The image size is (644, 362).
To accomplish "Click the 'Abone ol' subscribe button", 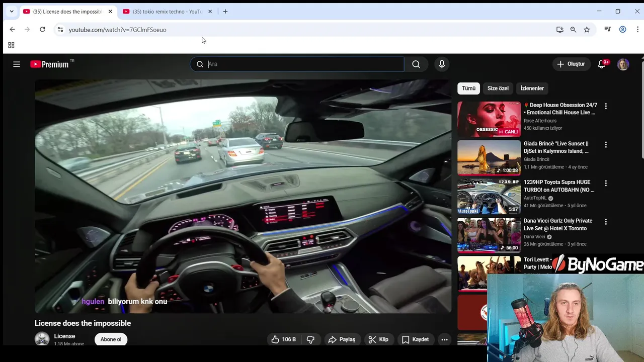I will [x=111, y=339].
